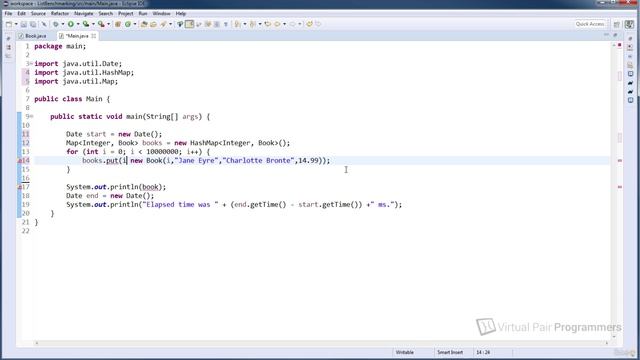The height and width of the screenshot is (360, 640).
Task: Open the File menu
Action: tap(8, 13)
